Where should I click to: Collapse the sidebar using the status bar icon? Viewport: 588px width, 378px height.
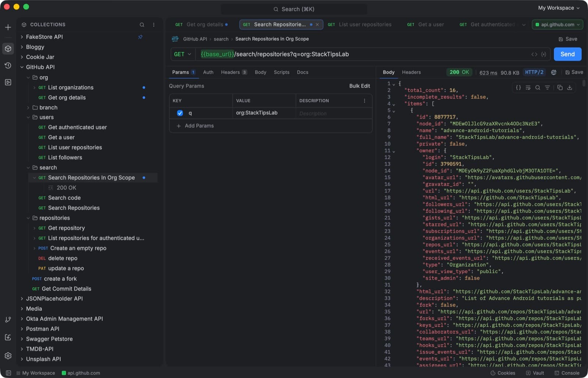pyautogui.click(x=8, y=373)
